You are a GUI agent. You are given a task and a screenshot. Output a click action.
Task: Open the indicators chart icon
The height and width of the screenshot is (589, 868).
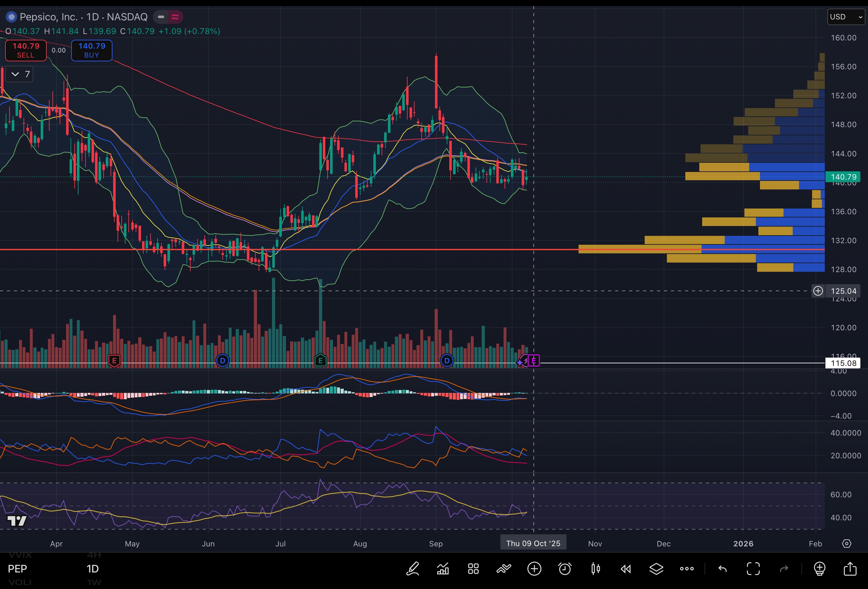(443, 569)
